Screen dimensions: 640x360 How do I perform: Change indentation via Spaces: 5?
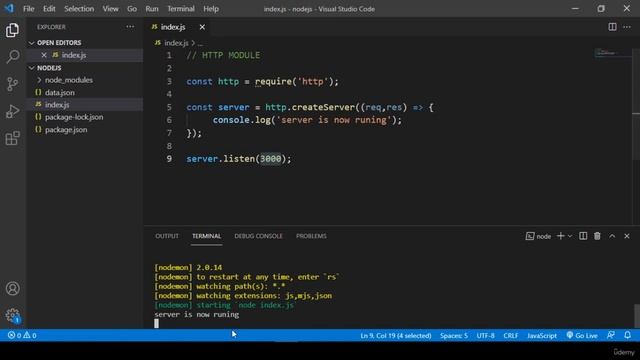454,336
